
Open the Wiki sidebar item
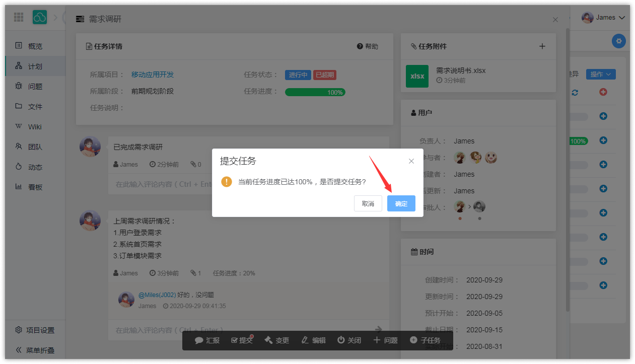pos(35,126)
